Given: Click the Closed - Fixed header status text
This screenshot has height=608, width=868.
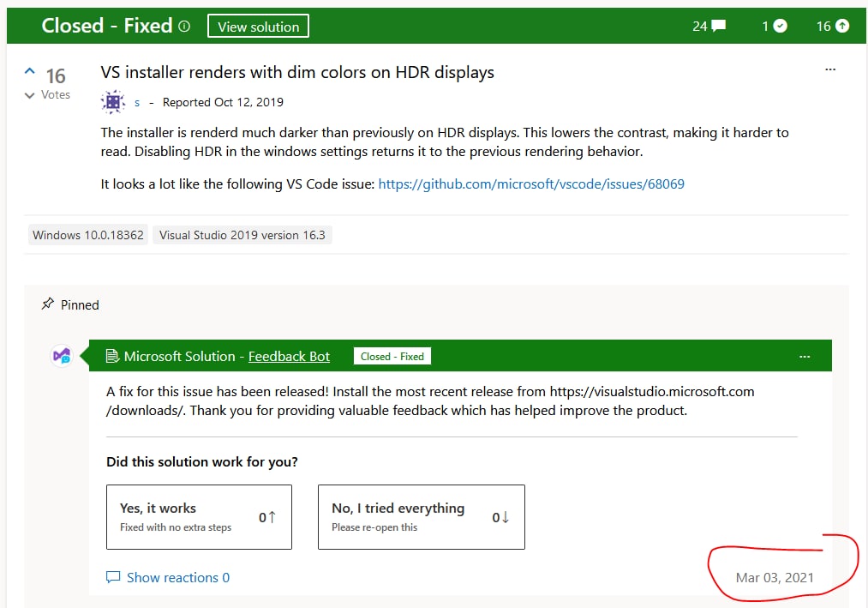Looking at the screenshot, I should coord(107,26).
